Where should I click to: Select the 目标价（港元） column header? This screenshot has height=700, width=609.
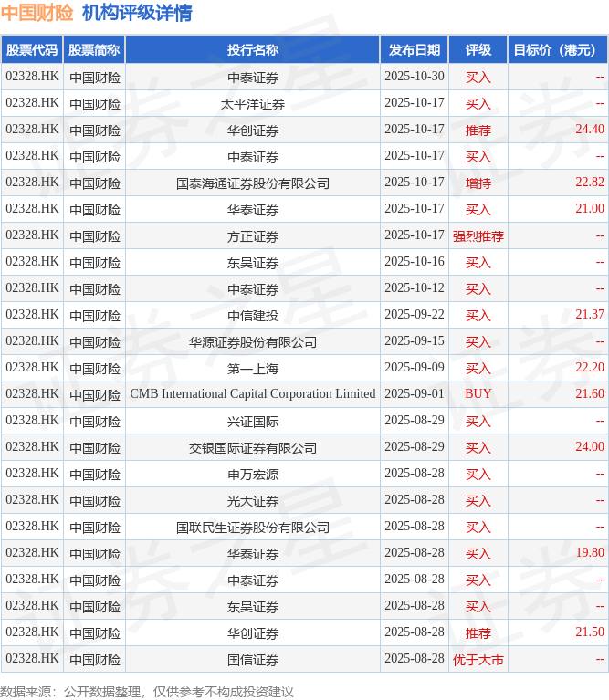(x=558, y=50)
